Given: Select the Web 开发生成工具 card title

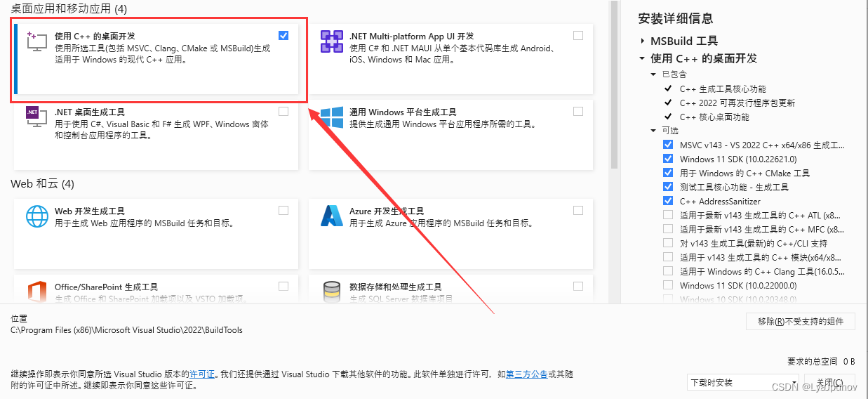Looking at the screenshot, I should coord(90,211).
